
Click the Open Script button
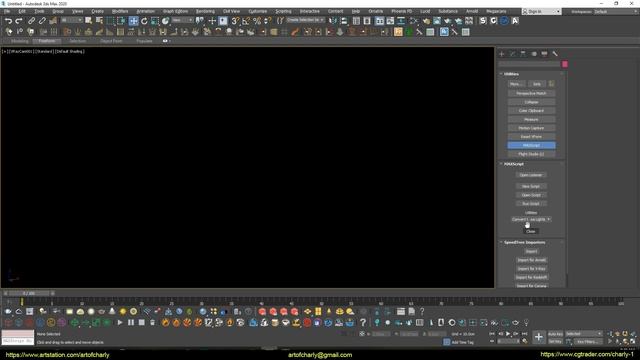click(531, 195)
